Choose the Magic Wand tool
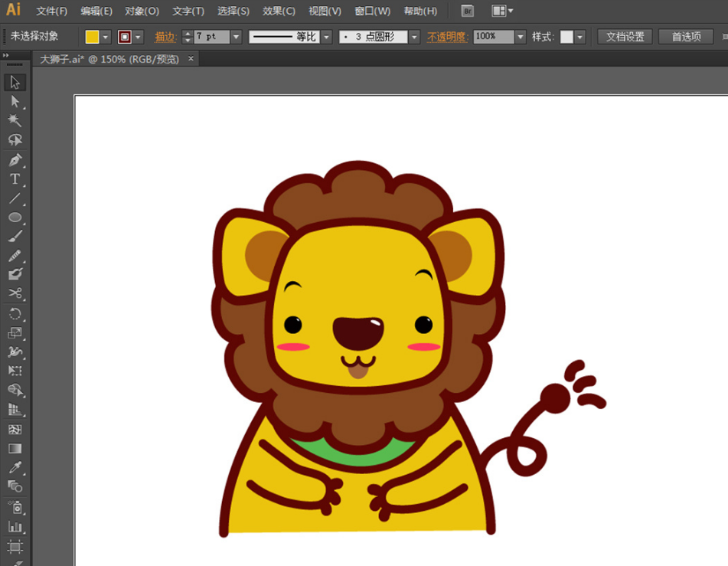Viewport: 728px width, 566px height. (x=15, y=121)
